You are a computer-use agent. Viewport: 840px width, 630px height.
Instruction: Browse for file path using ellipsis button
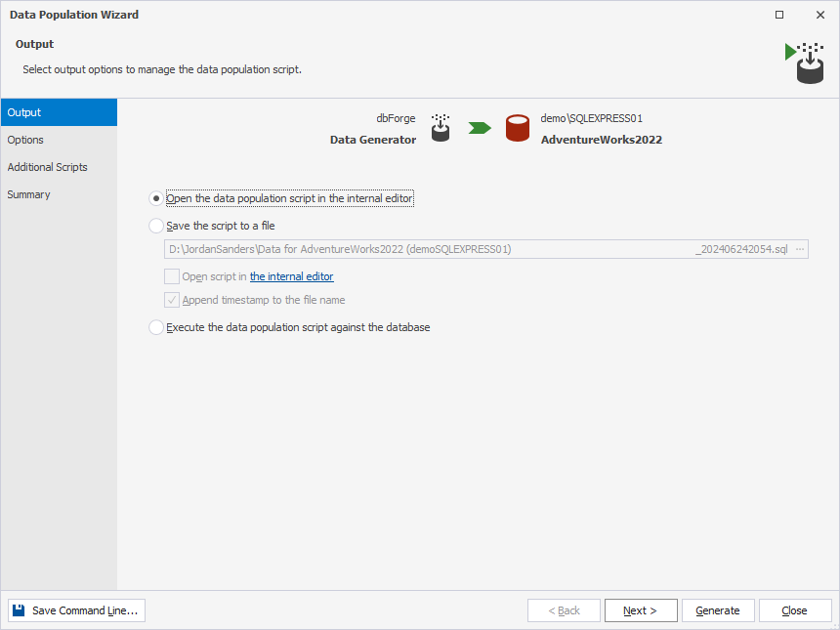[x=800, y=249]
